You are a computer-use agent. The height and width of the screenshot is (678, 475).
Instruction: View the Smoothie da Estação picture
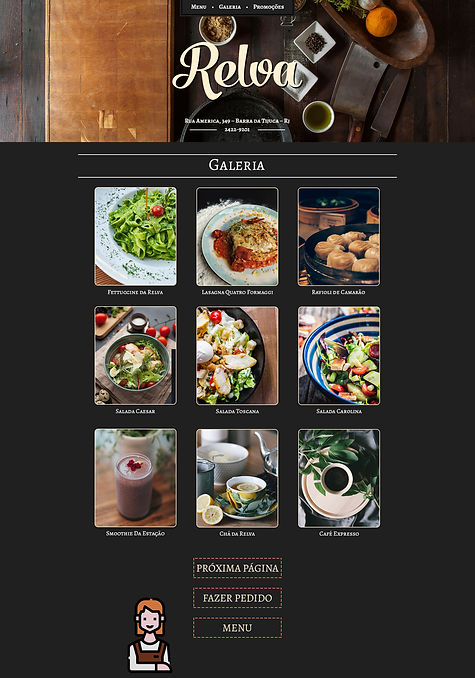point(136,478)
